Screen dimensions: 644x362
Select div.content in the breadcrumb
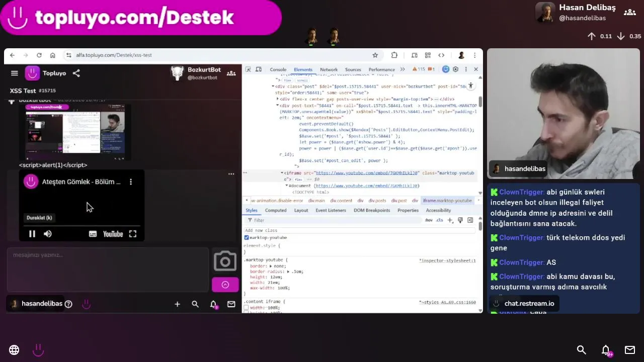click(x=341, y=201)
